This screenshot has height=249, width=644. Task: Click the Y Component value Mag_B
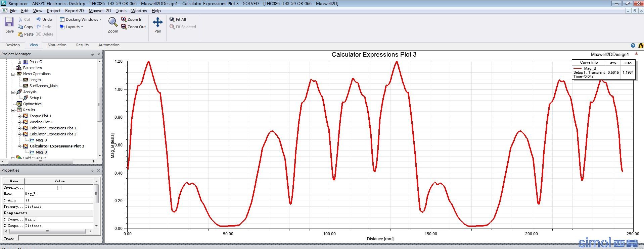click(x=58, y=219)
